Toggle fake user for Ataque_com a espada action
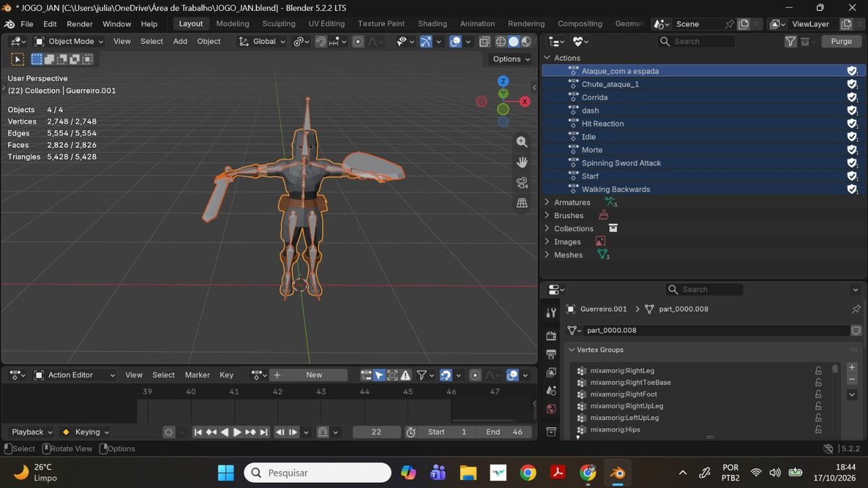Screen dimensions: 868x488 pyautogui.click(x=852, y=71)
